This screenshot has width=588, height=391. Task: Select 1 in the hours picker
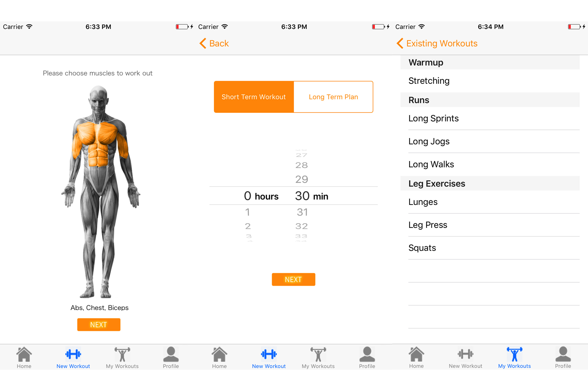click(x=247, y=212)
